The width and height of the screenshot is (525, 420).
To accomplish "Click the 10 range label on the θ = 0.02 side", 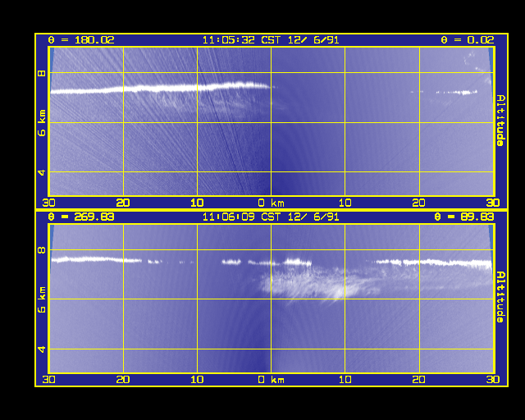I will coord(345,203).
